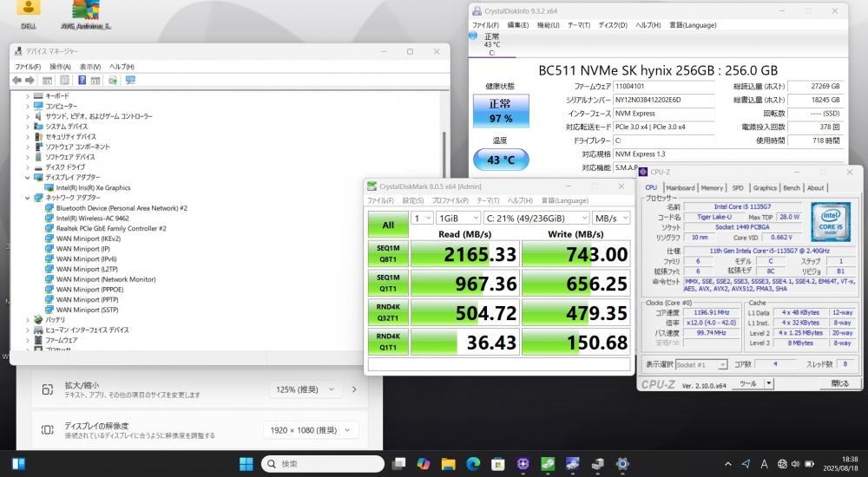Open 設定(S) menu in CrystalDiskMark
This screenshot has width=868, height=477.
point(413,200)
